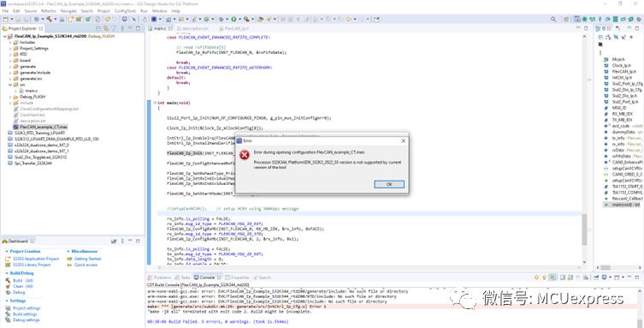Click S32DS Library Project link
The image size is (644, 328).
coord(32,265)
